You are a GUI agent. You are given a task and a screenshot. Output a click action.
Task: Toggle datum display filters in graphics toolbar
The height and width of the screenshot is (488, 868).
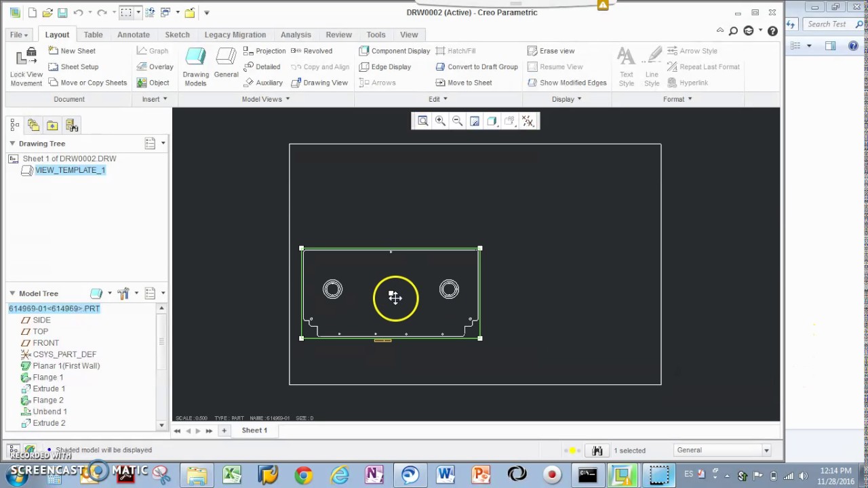[x=527, y=121]
